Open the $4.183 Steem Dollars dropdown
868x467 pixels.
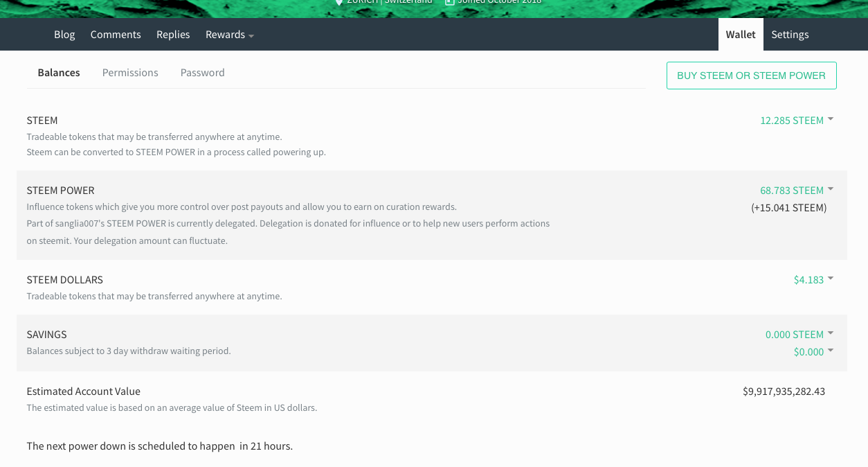(813, 280)
